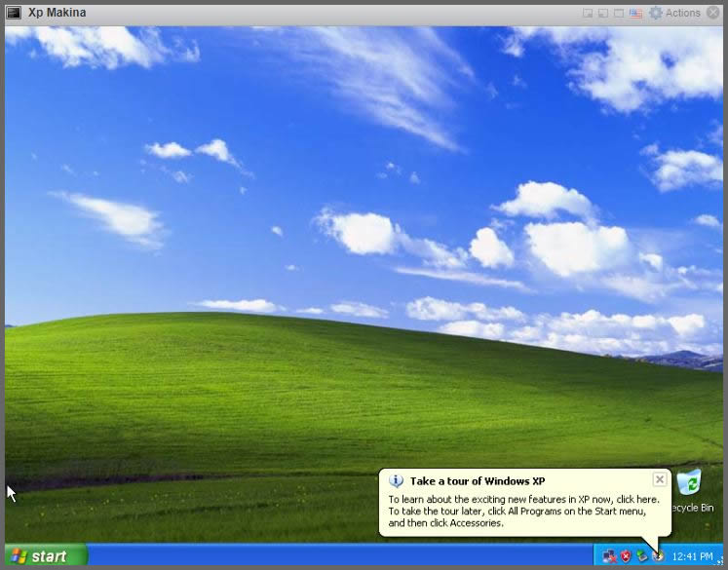Click the Safely Remove Hardware tray icon
Viewport: 728px width, 570px height.
pos(642,556)
